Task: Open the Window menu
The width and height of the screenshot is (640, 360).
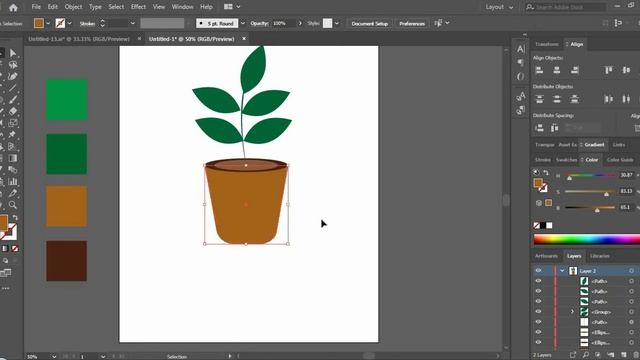Action: click(x=182, y=7)
